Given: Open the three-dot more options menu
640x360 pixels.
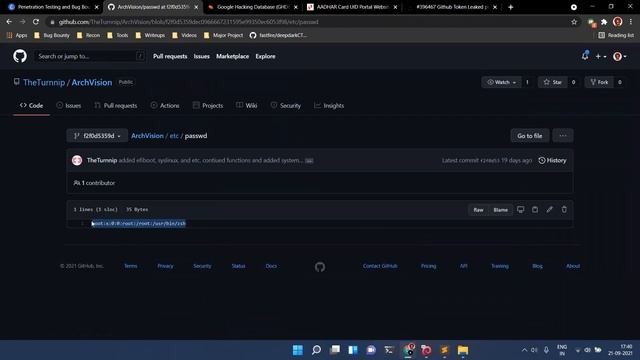Looking at the screenshot, I should click(x=563, y=136).
